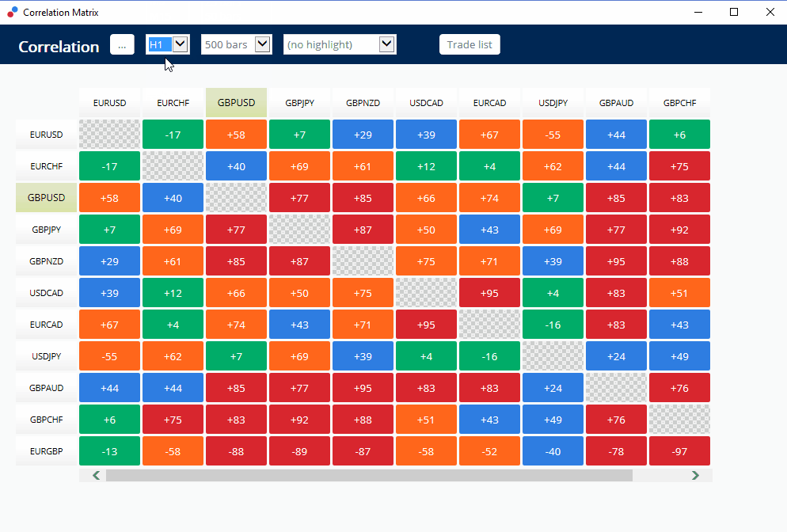The height and width of the screenshot is (532, 787).
Task: Click the EURGBP/GBPCHF -97 cell
Action: 679,451
